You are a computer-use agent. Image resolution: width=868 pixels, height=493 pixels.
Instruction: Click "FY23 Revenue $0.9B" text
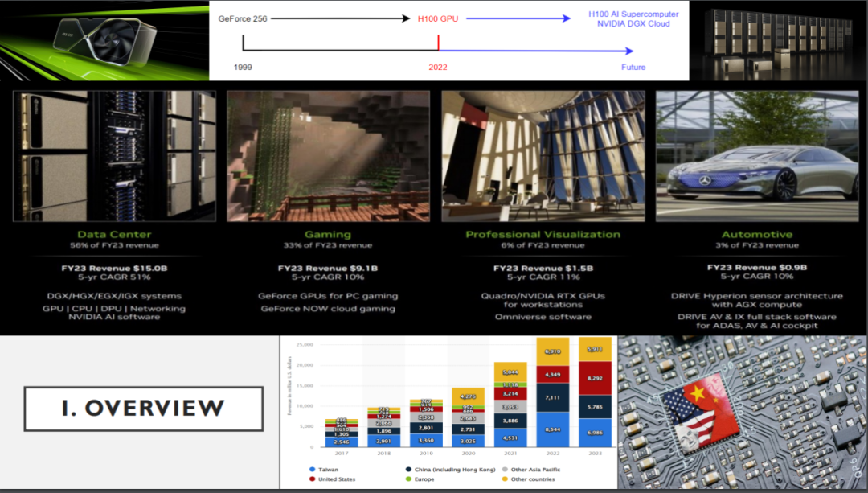(757, 268)
